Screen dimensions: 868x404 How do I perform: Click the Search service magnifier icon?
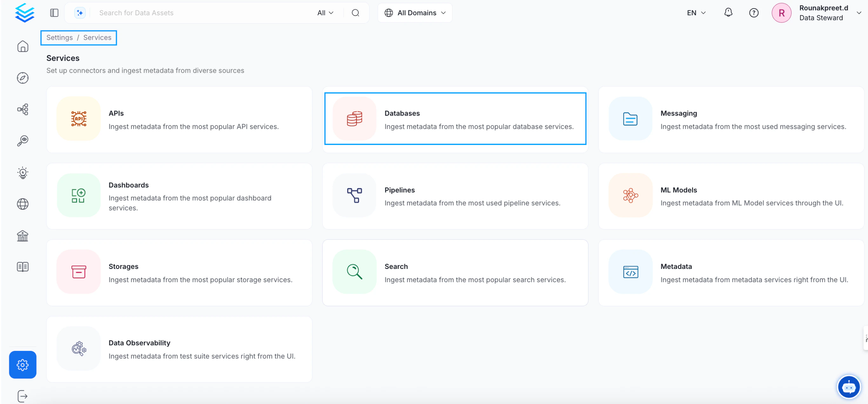354,272
